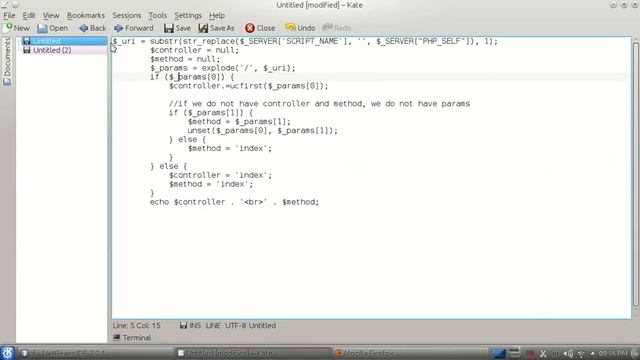Screen dimensions: 640x360
Task: Open the Edit menu
Action: tap(29, 16)
